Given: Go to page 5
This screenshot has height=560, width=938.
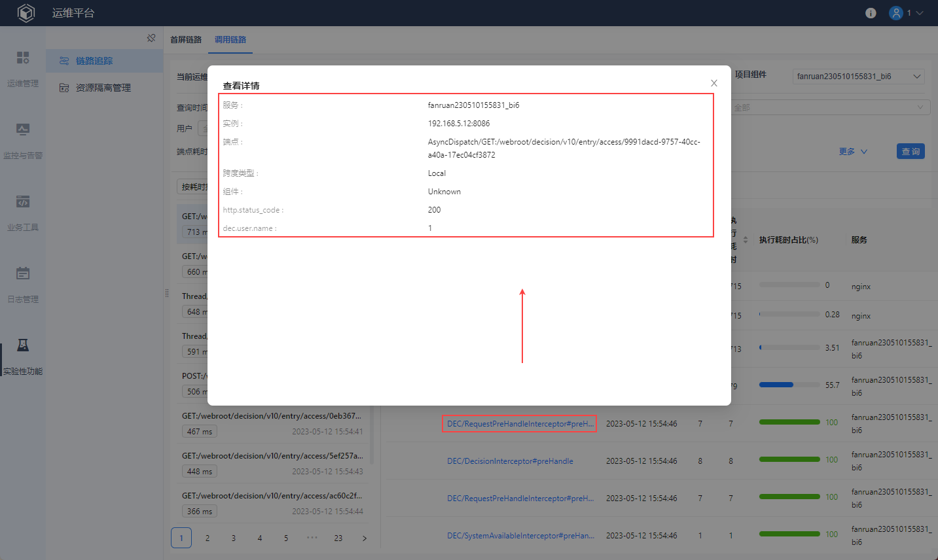Looking at the screenshot, I should 286,538.
